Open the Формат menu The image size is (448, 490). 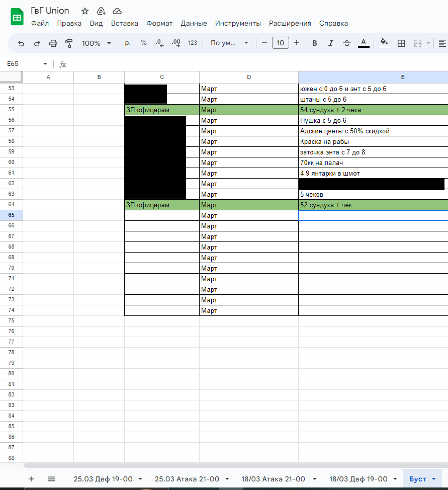tap(159, 23)
